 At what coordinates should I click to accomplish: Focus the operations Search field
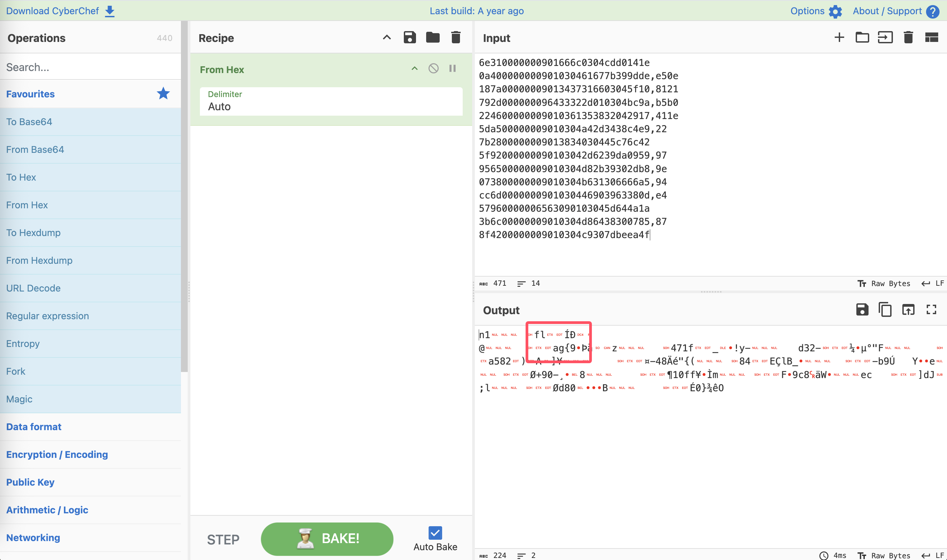(x=91, y=67)
